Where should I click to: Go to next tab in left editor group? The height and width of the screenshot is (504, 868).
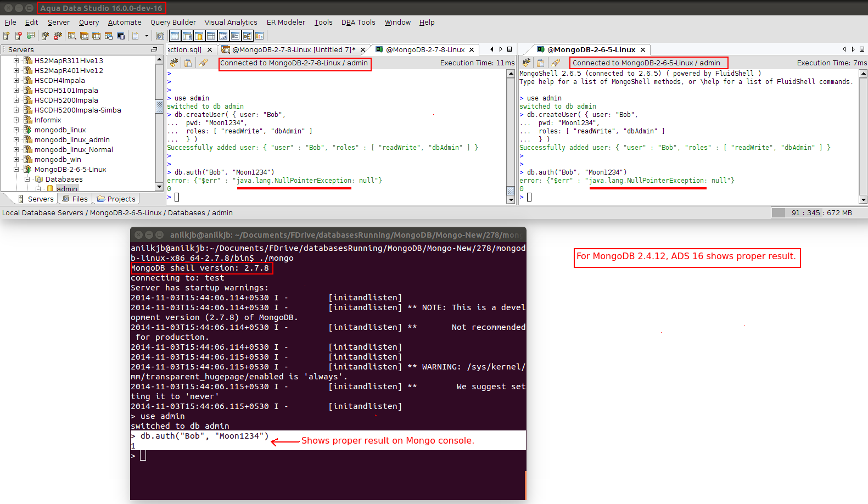point(501,49)
